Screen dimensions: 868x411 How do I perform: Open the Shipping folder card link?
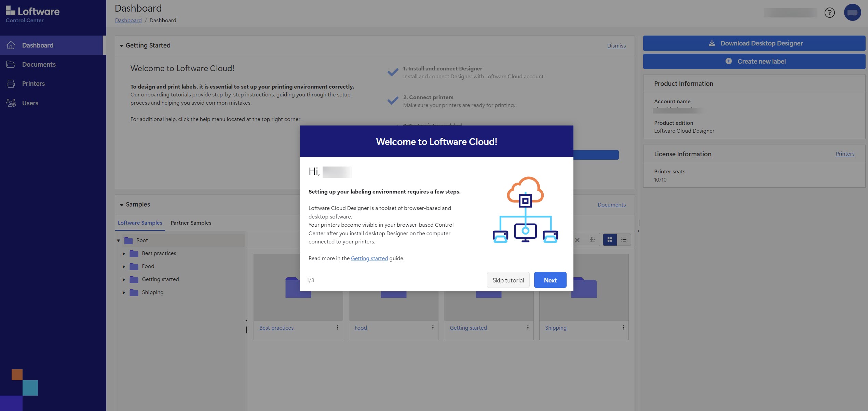point(556,328)
